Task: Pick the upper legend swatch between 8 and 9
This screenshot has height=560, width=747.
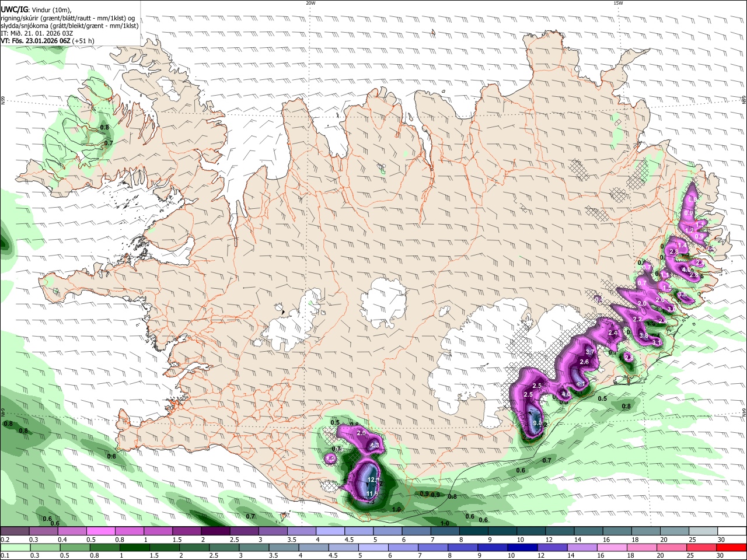Action: [473, 531]
